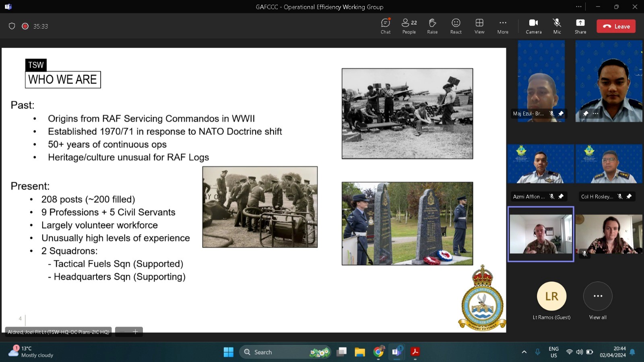
Task: Click presenter name Aldred, Joel Flt Lt label
Action: [x=58, y=332]
